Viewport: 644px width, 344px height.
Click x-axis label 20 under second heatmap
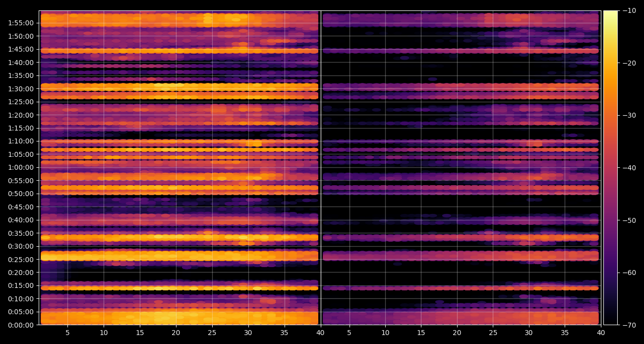coord(457,333)
